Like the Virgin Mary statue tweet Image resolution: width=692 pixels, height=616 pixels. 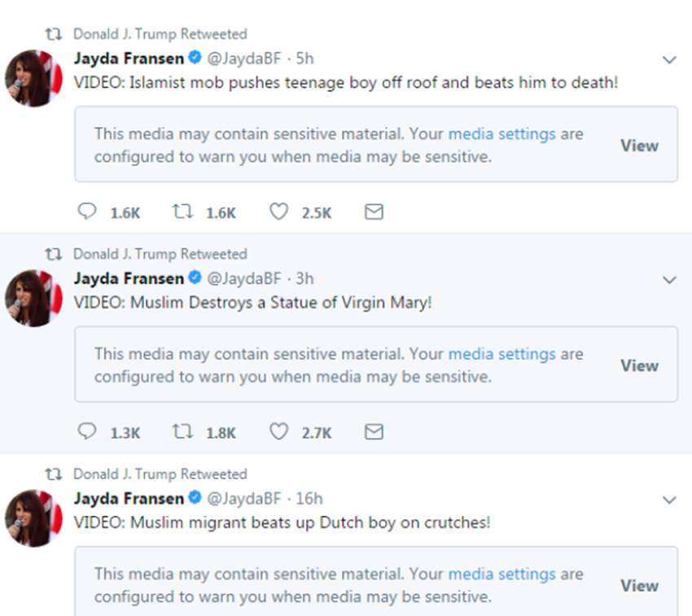[278, 432]
